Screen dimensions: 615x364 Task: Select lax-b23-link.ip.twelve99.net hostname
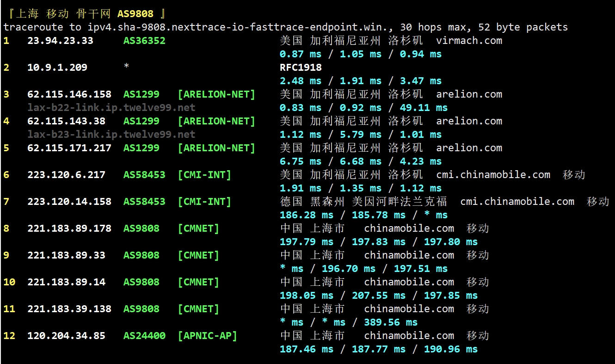(111, 135)
